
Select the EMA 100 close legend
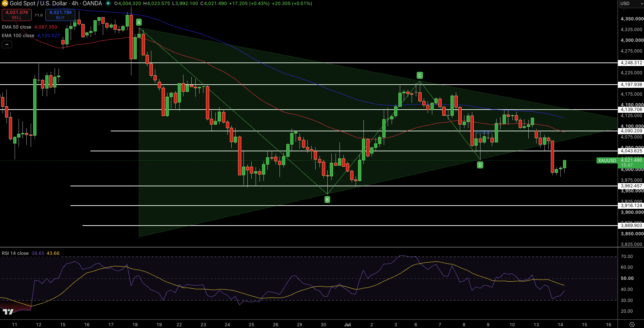click(18, 36)
